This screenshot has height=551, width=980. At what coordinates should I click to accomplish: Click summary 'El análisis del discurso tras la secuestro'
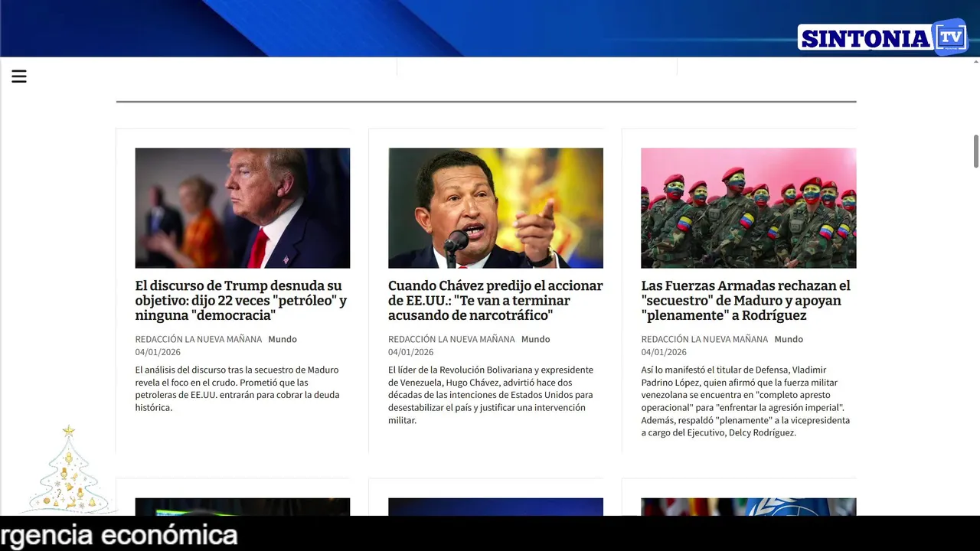[237, 389]
